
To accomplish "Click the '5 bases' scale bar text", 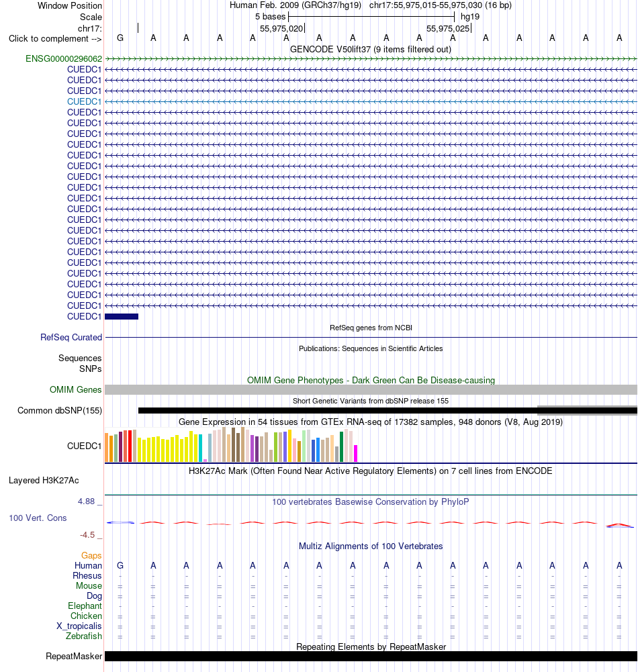I will click(270, 17).
